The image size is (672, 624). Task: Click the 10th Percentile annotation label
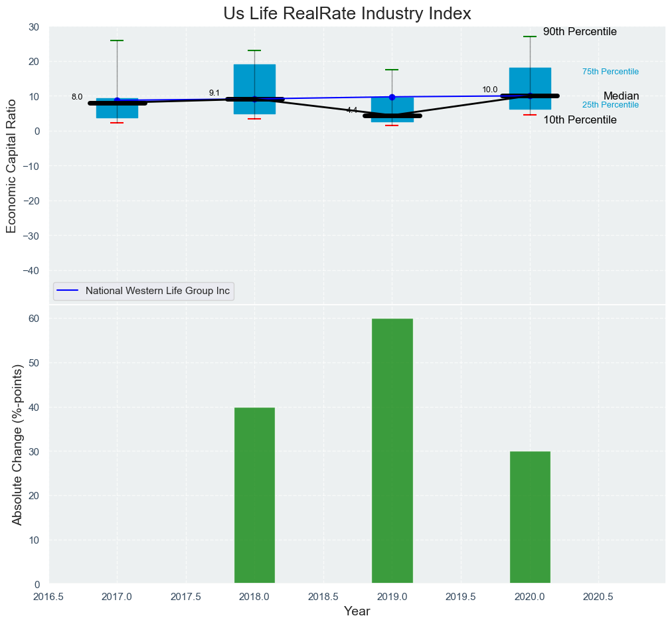click(x=580, y=120)
